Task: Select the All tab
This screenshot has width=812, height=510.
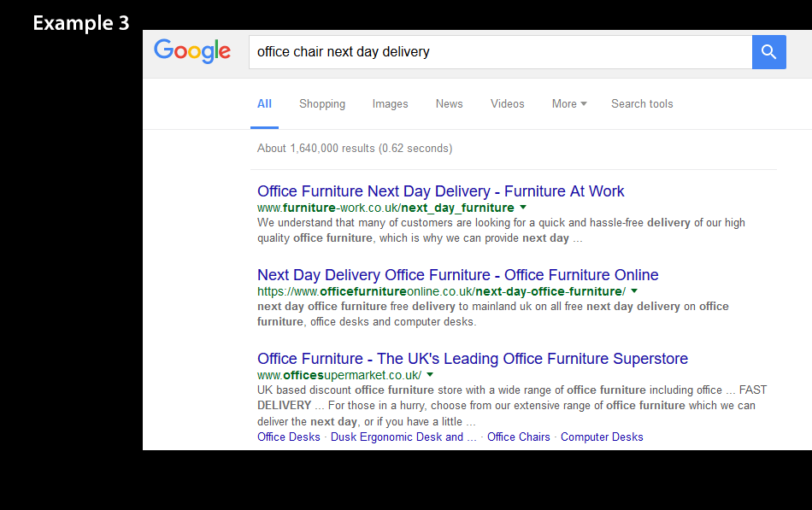Action: coord(264,103)
